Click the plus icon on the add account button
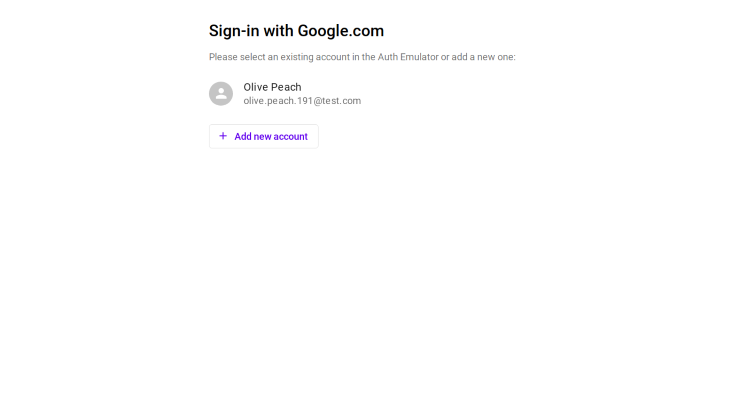The width and height of the screenshot is (730, 410). point(223,136)
